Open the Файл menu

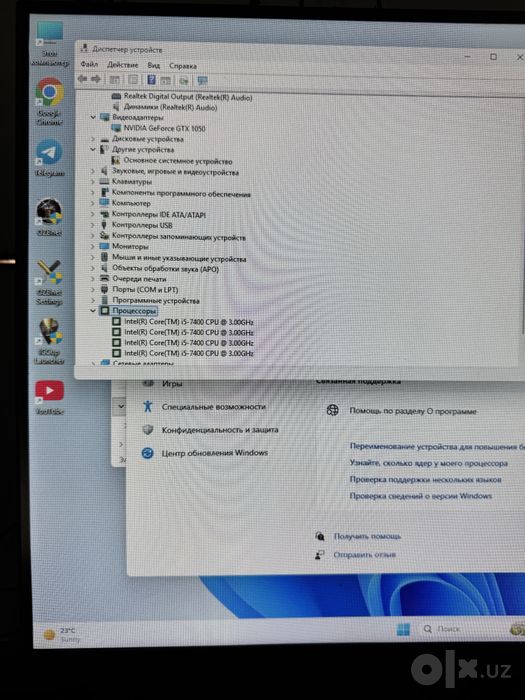pyautogui.click(x=89, y=64)
